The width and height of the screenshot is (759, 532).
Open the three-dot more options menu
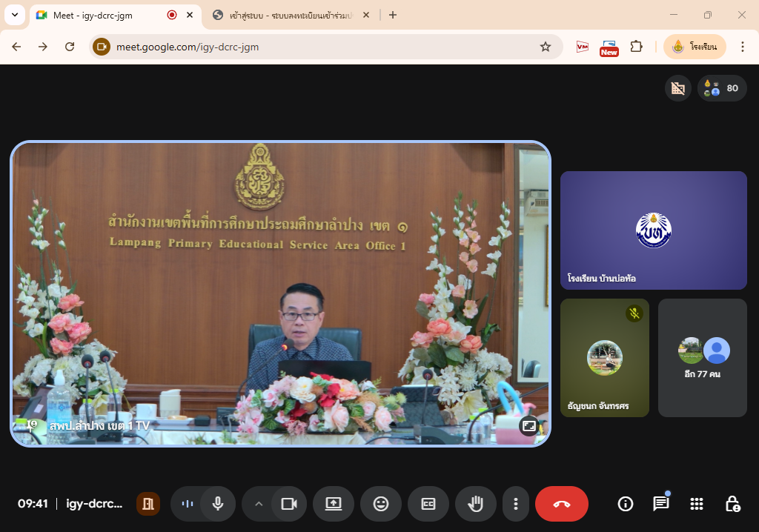point(515,504)
